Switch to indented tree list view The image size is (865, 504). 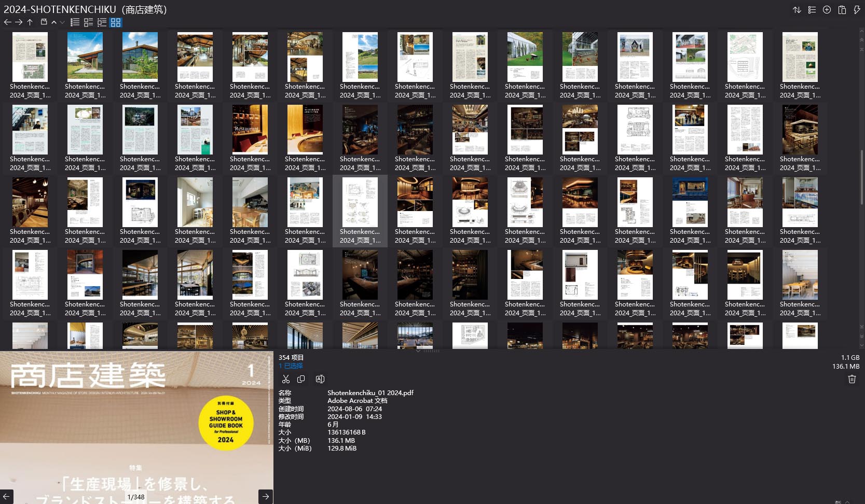click(102, 22)
